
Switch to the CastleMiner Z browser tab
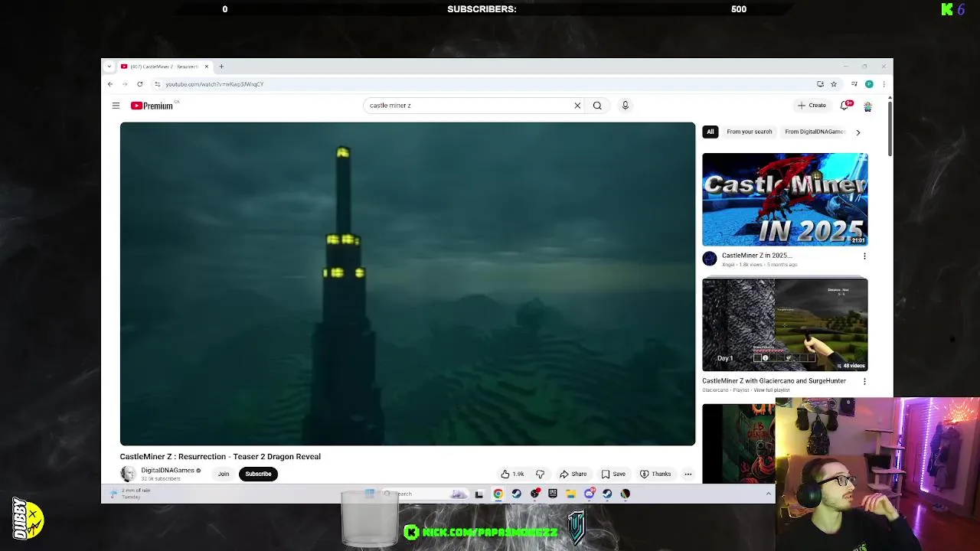point(165,67)
